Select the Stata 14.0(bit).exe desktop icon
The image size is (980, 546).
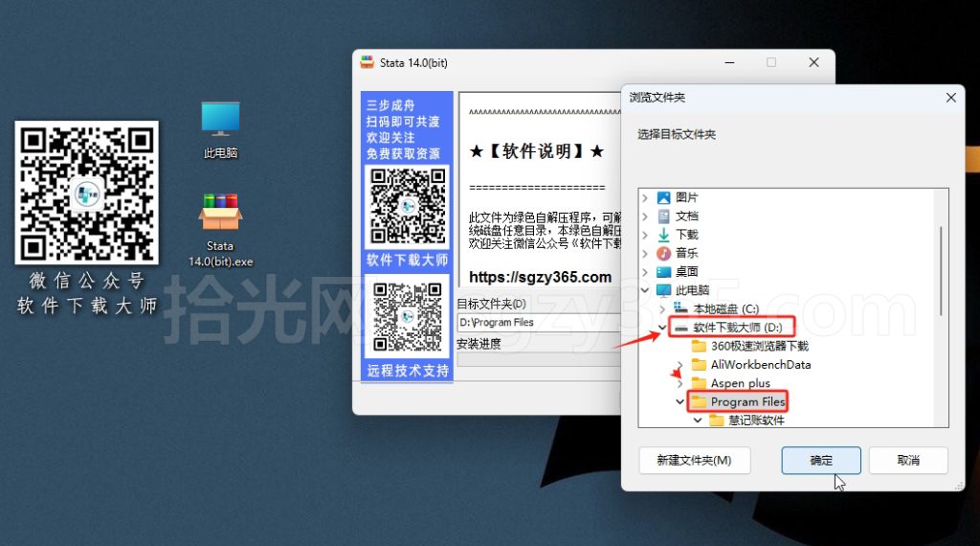click(220, 230)
